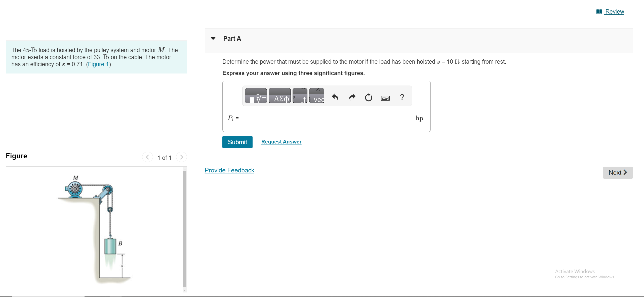Screen dimensions: 644x297
Task: Open the math templates square-root tool
Action: pyautogui.click(x=256, y=96)
